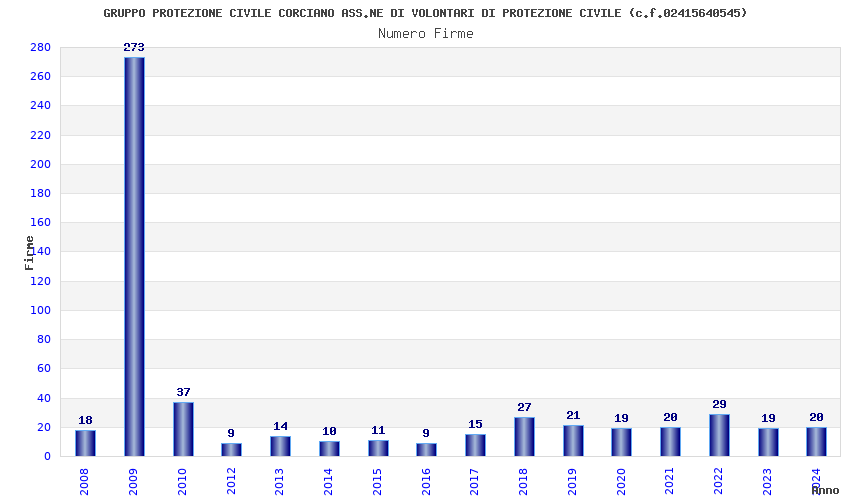Click the x-axis year 2016
Screen dimensions: 850x500
point(426,482)
